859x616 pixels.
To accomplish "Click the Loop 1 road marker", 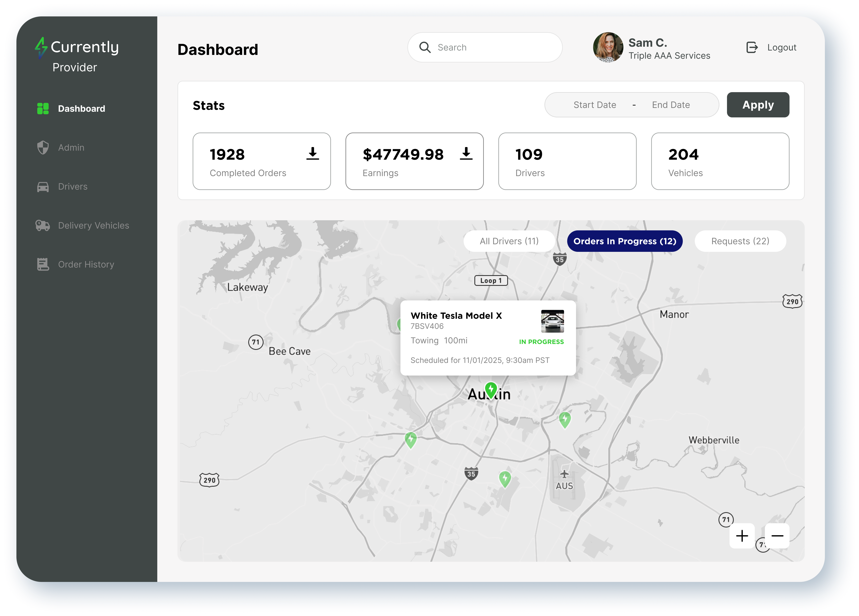I will (491, 280).
